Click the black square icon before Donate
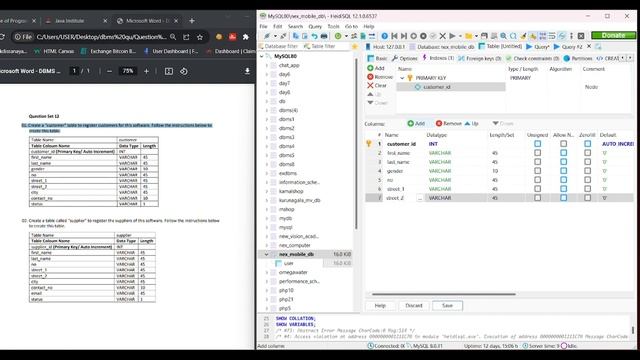The height and width of the screenshot is (360, 640). (581, 36)
